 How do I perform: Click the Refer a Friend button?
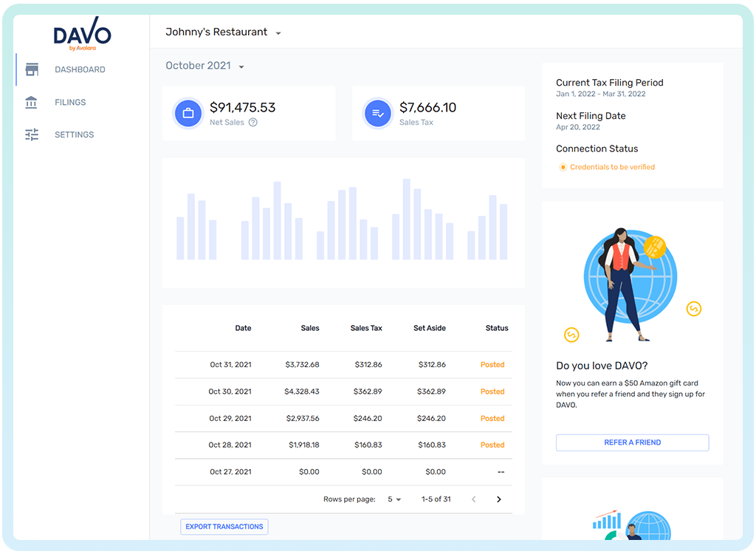[632, 442]
